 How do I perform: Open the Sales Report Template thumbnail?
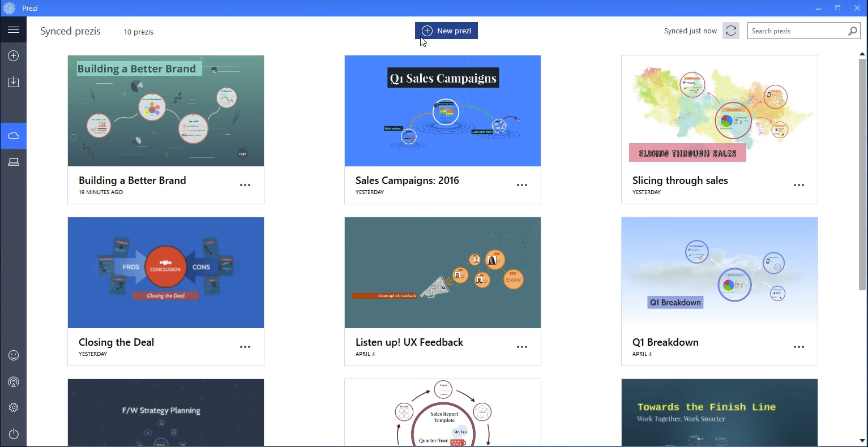(x=443, y=412)
